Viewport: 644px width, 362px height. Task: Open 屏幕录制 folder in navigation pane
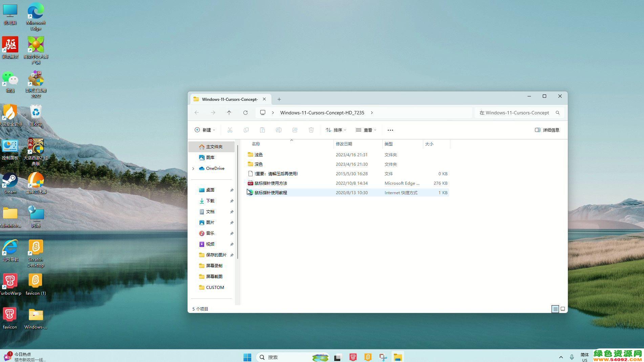click(x=212, y=266)
